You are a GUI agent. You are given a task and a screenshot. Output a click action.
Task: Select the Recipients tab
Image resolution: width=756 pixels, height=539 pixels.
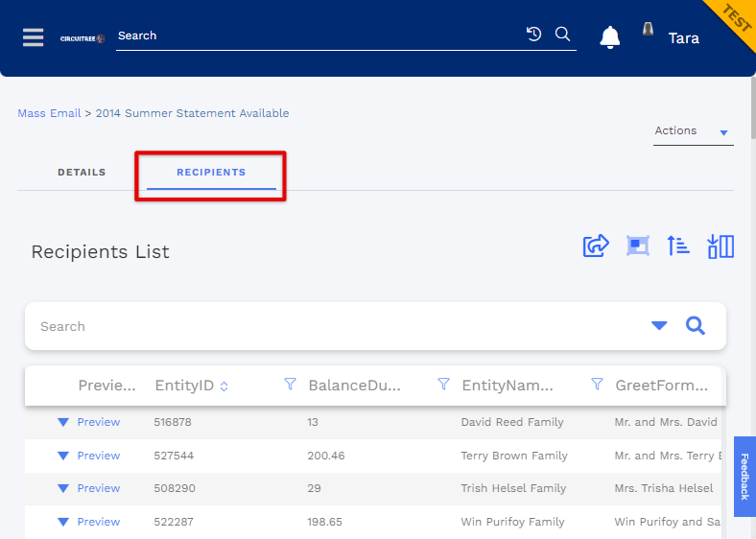pos(211,172)
